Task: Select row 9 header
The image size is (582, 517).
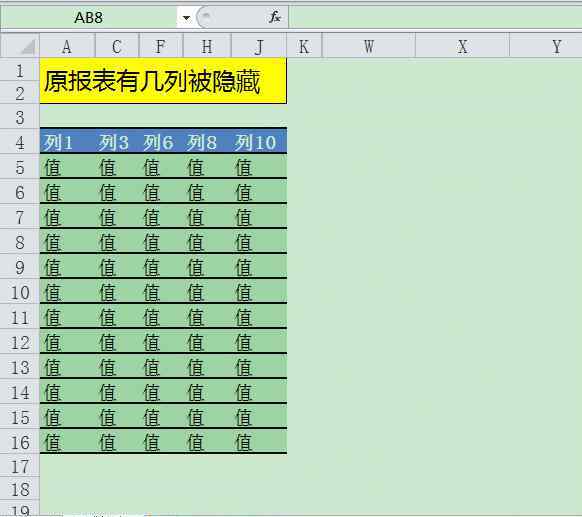Action: click(20, 267)
